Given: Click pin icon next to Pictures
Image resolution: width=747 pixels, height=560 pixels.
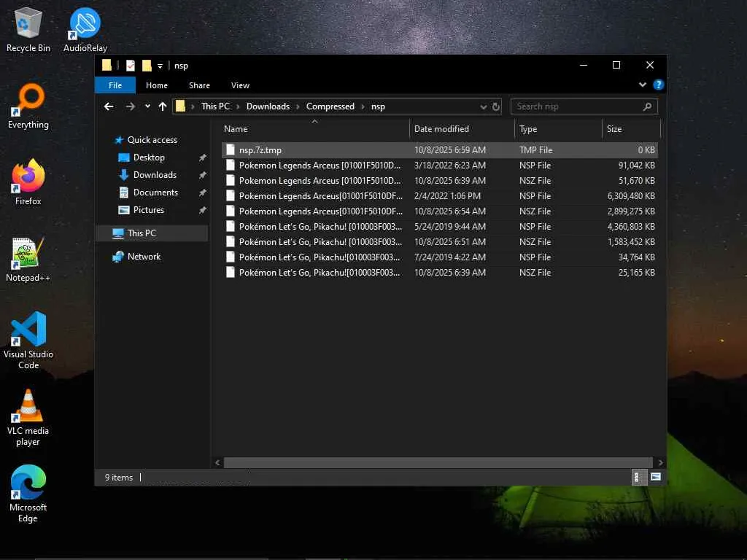Looking at the screenshot, I should [203, 210].
